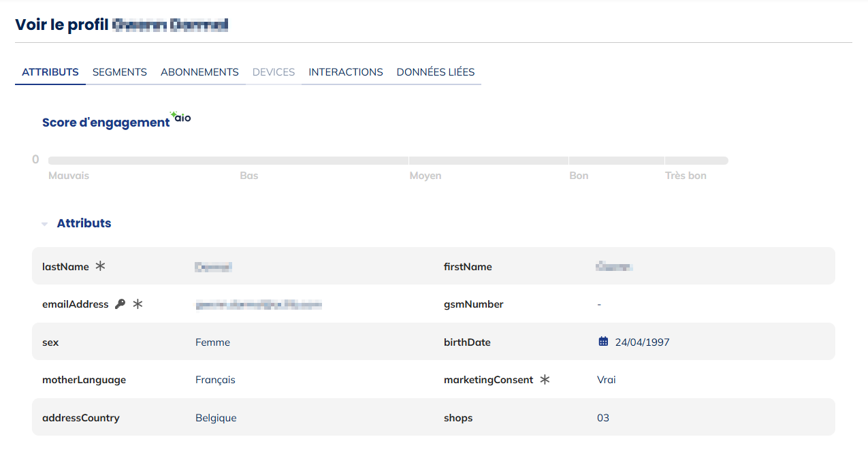Screen dimensions: 868x454
Task: Select the DONNÉES LIÉES tab
Action: [x=436, y=72]
